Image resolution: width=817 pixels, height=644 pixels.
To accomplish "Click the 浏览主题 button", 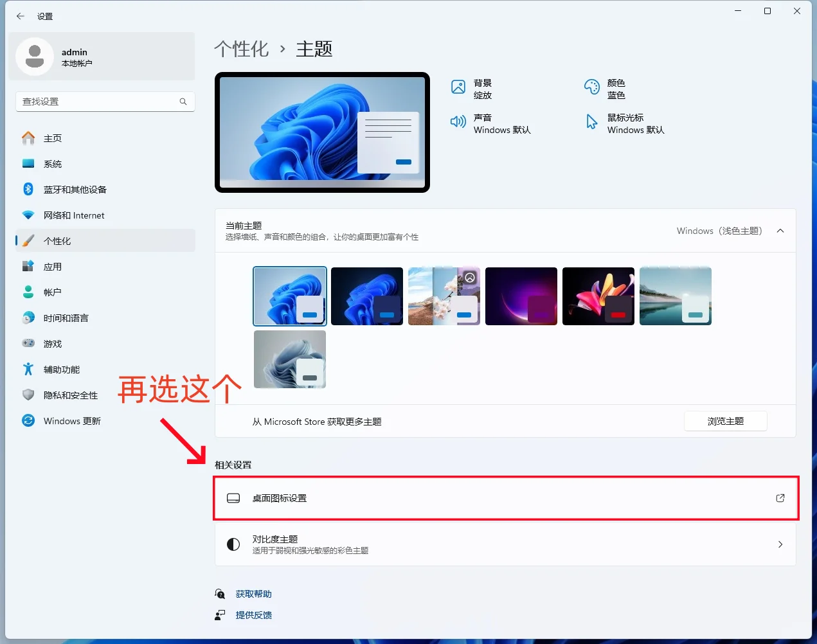I will click(725, 421).
